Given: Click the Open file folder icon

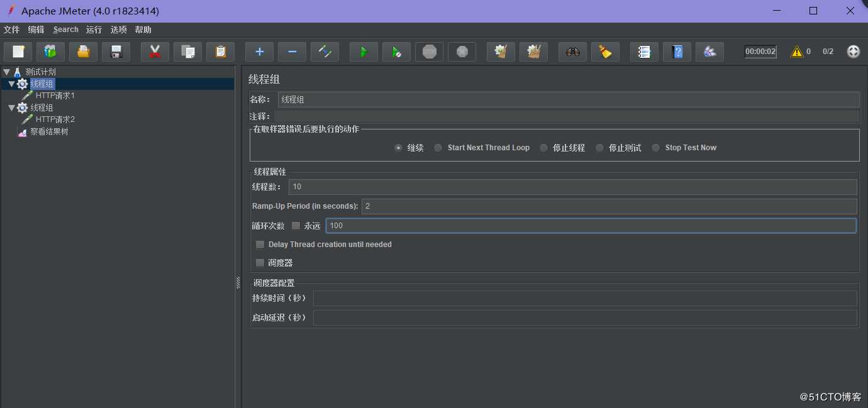Looking at the screenshot, I should (x=83, y=52).
